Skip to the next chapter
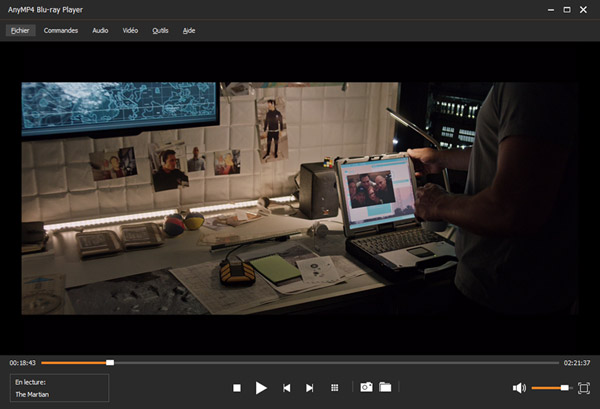Image resolution: width=600 pixels, height=409 pixels. pos(310,387)
